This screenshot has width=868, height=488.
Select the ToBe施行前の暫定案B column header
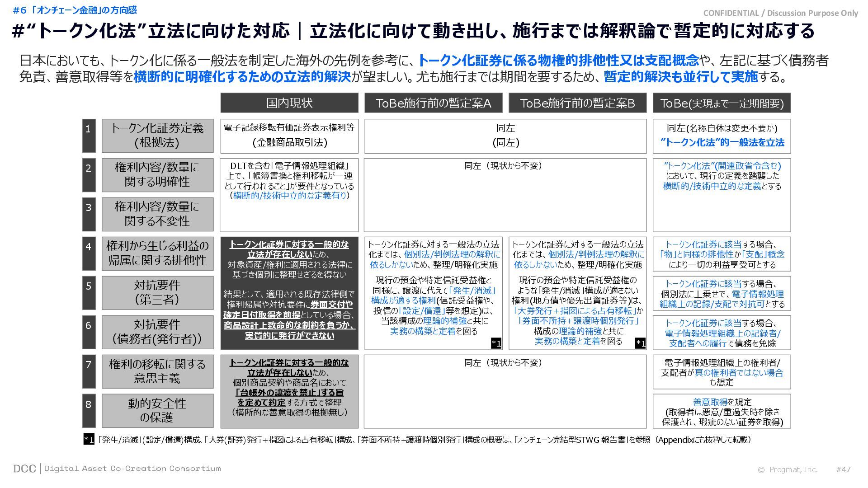click(577, 103)
